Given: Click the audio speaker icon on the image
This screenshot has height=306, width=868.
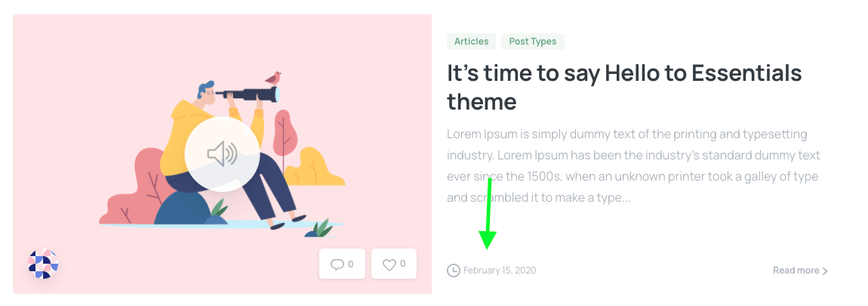Looking at the screenshot, I should point(222,153).
